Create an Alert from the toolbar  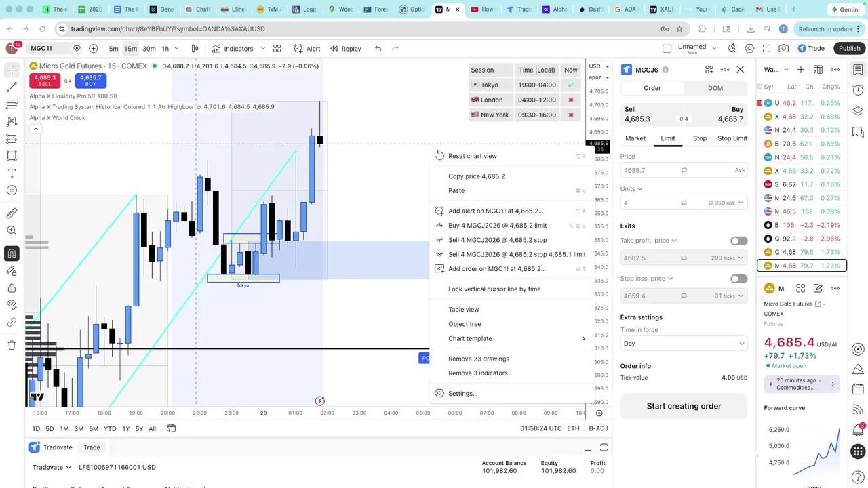point(307,49)
